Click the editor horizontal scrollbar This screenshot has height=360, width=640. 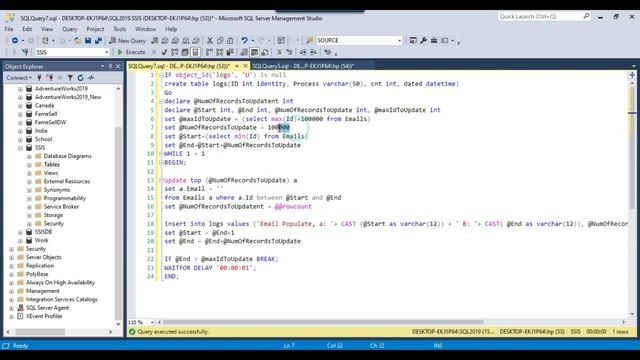click(322, 322)
